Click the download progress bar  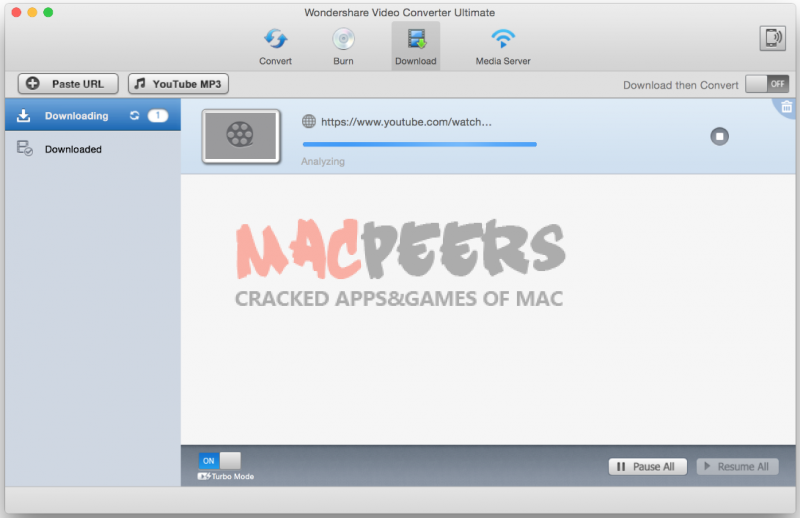(x=419, y=144)
